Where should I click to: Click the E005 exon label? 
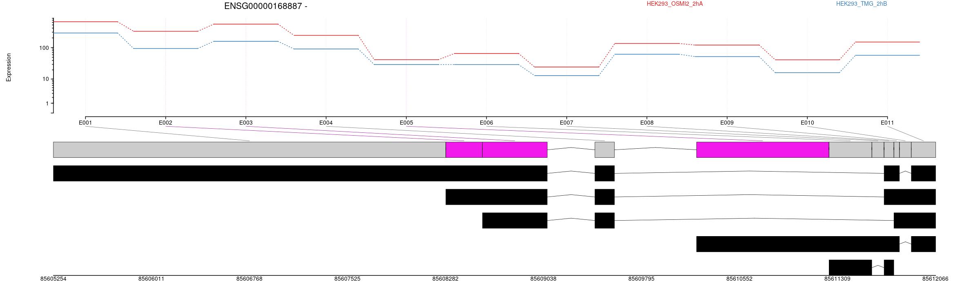[406, 123]
